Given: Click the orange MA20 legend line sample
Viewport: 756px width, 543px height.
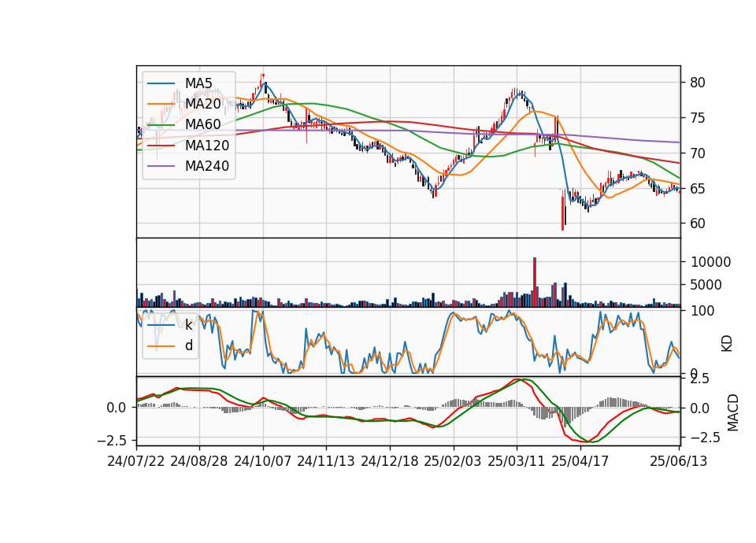Looking at the screenshot, I should coord(161,104).
